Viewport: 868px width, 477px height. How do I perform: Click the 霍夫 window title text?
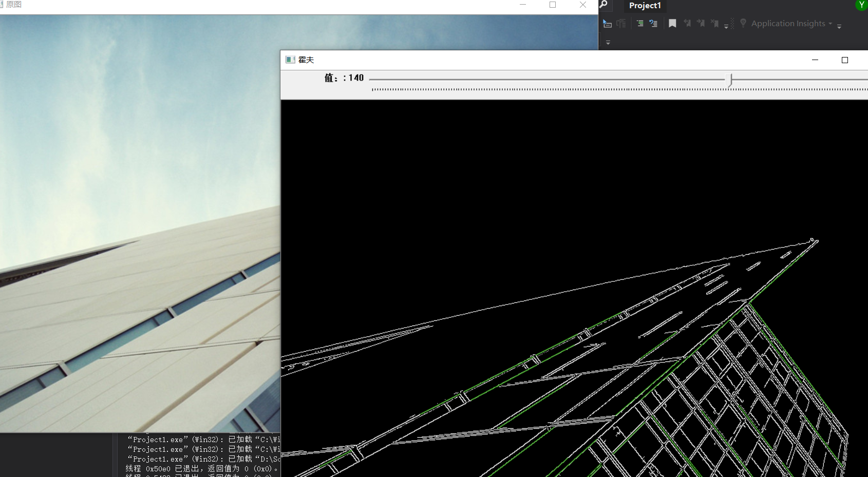click(x=306, y=60)
